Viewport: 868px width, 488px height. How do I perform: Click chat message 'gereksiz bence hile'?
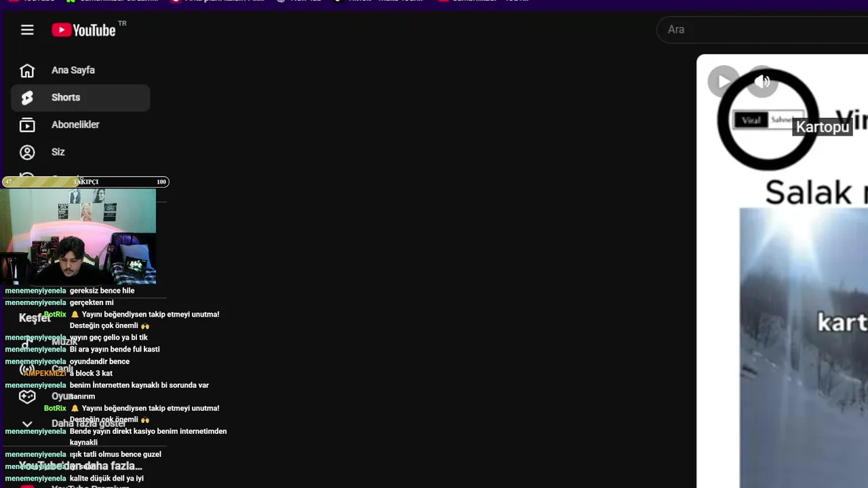pyautogui.click(x=102, y=291)
